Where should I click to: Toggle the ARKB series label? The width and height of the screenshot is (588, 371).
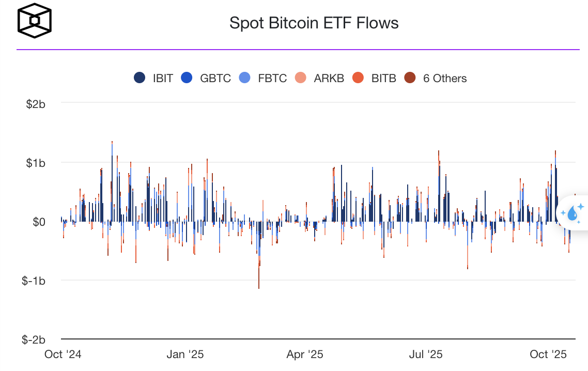(x=329, y=79)
